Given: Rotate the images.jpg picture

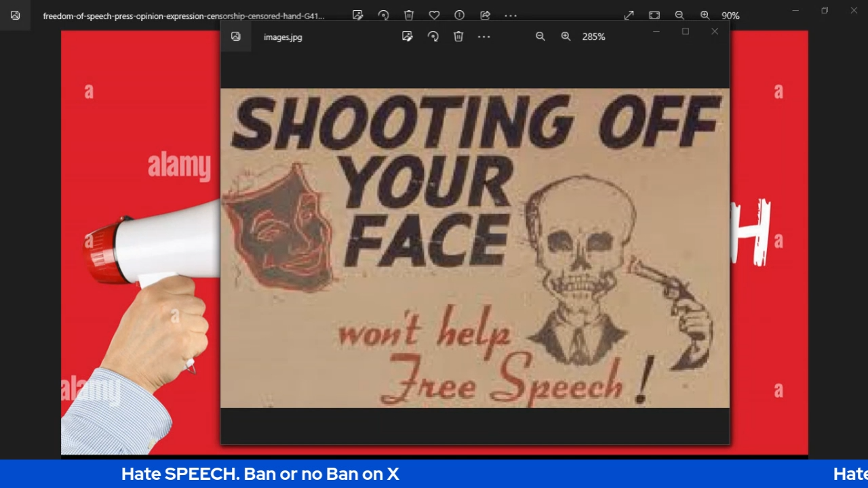Looking at the screenshot, I should 433,37.
